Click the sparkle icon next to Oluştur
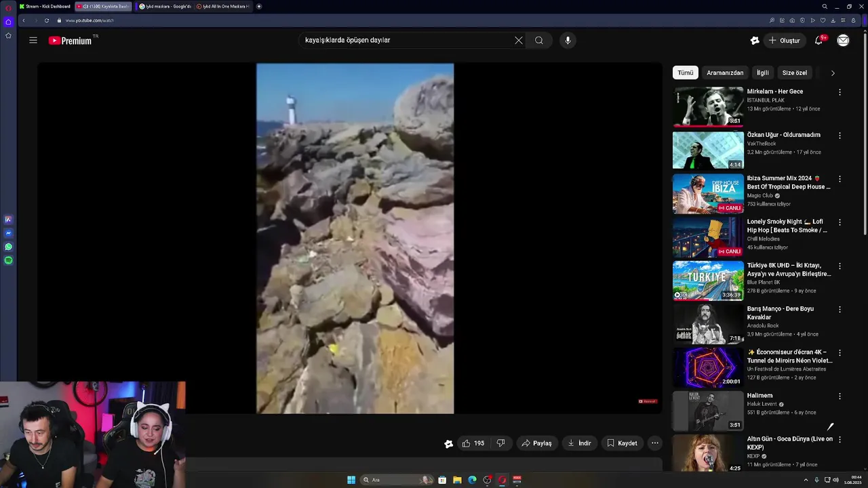 pos(755,41)
